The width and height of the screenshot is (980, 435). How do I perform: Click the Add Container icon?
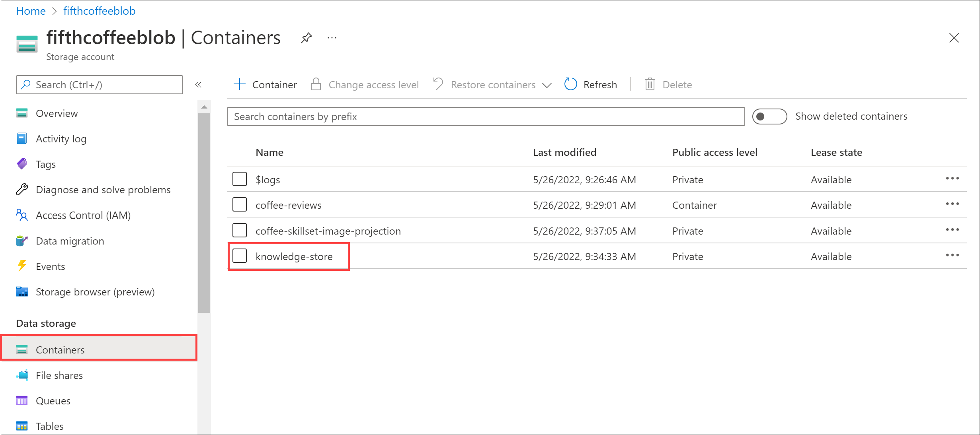point(240,84)
